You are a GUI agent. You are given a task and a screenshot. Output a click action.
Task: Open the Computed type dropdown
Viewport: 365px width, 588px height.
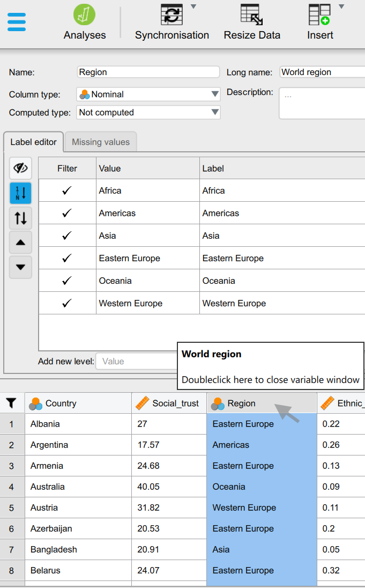point(148,113)
